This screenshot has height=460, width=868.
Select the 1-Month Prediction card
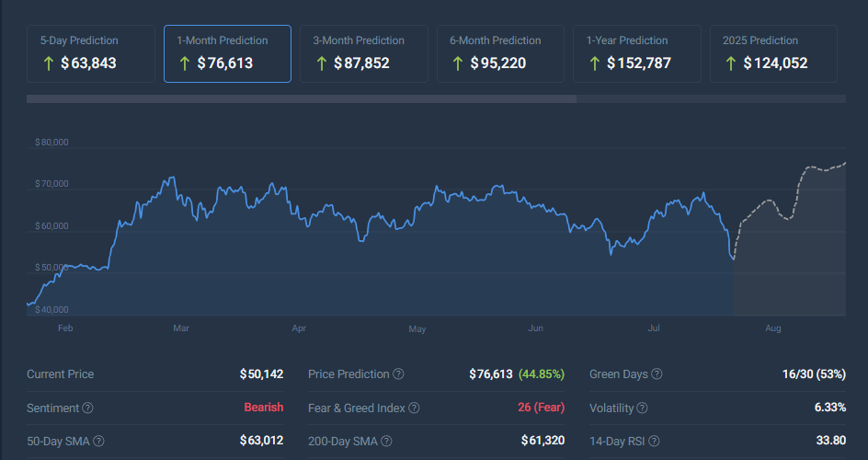point(227,53)
